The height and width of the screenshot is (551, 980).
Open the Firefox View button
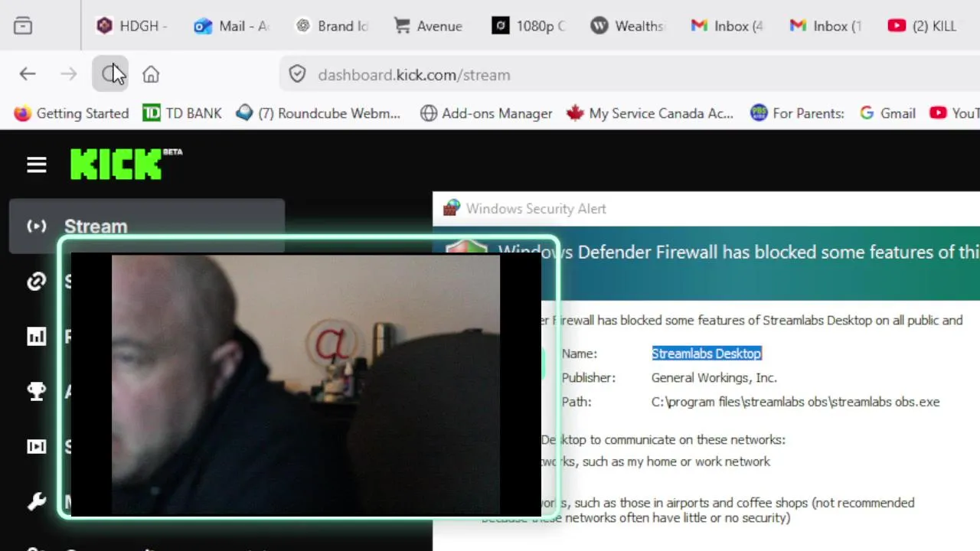(23, 26)
